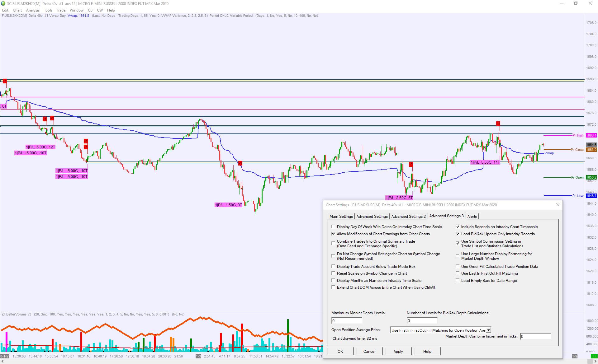
Task: Enable Use Last In First Out Fill Matching
Action: [x=458, y=273]
